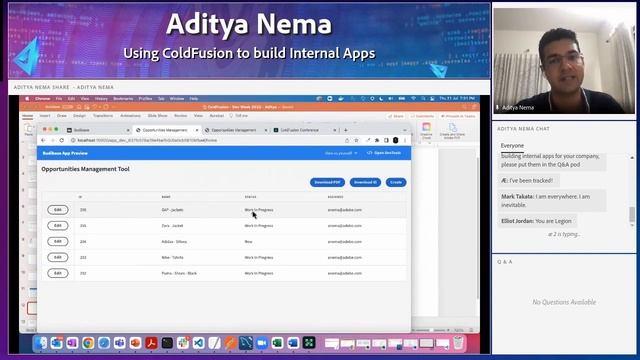Open the PowerPoint Review ribbon tab
The width and height of the screenshot is (640, 360).
tap(180, 116)
